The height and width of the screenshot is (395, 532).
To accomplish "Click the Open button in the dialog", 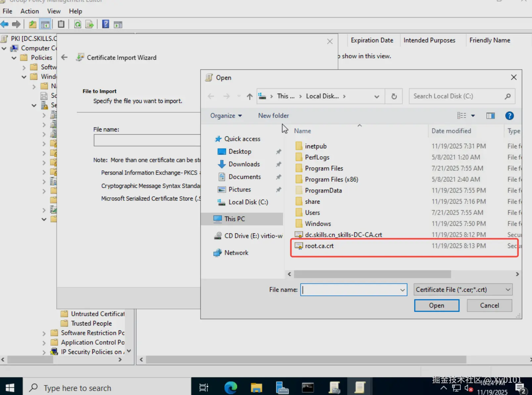I will 437,306.
